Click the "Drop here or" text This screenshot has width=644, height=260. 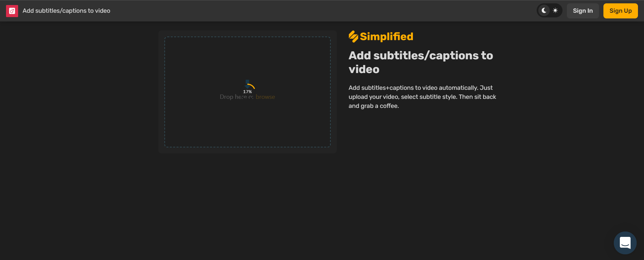228,97
